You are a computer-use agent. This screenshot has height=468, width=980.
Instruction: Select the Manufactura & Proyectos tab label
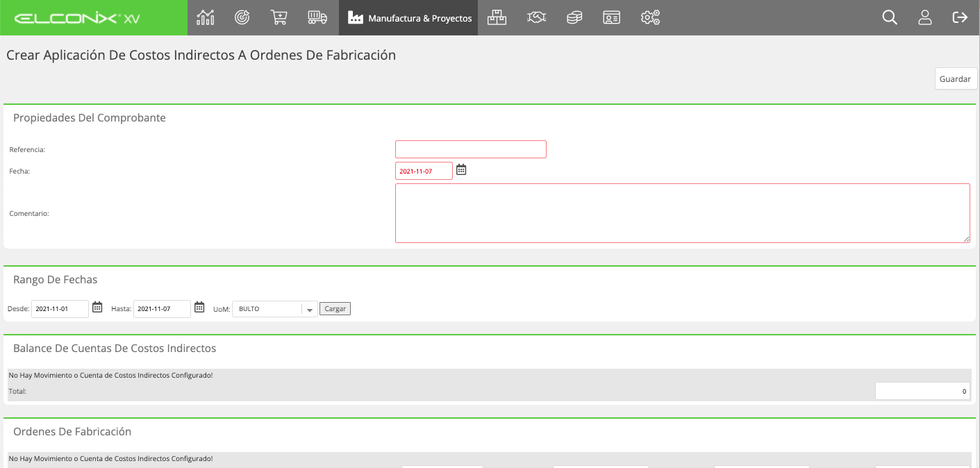click(x=420, y=18)
